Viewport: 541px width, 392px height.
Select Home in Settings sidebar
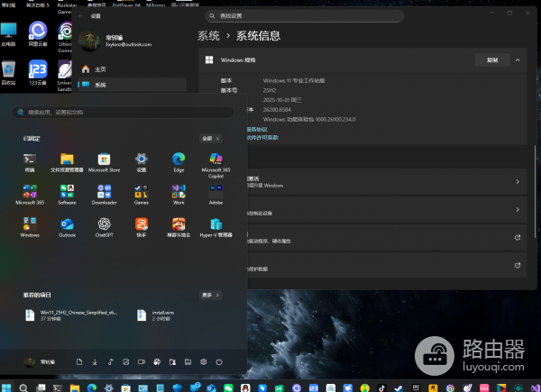(x=133, y=69)
